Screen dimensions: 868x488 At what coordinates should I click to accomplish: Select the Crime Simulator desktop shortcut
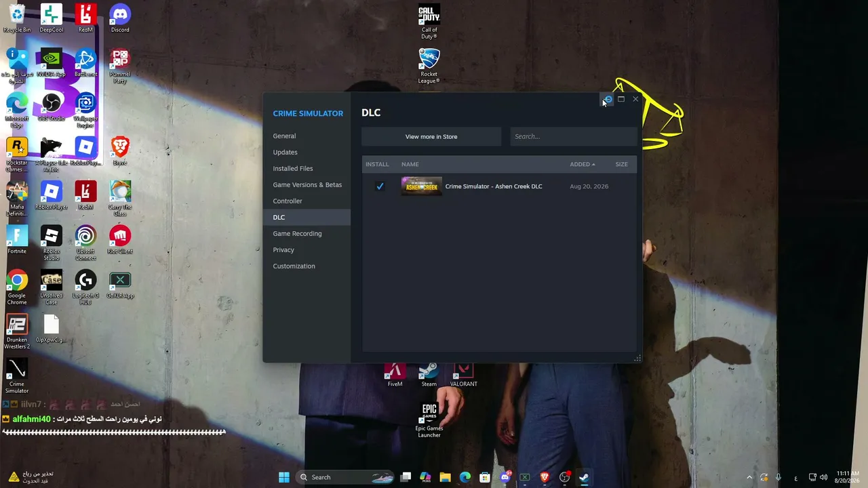pyautogui.click(x=17, y=376)
